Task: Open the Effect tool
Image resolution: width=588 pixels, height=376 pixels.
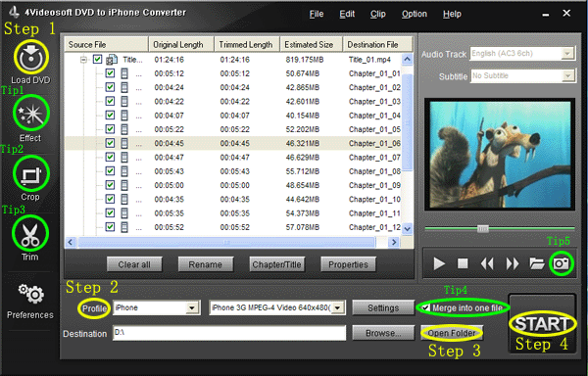Action: click(31, 113)
